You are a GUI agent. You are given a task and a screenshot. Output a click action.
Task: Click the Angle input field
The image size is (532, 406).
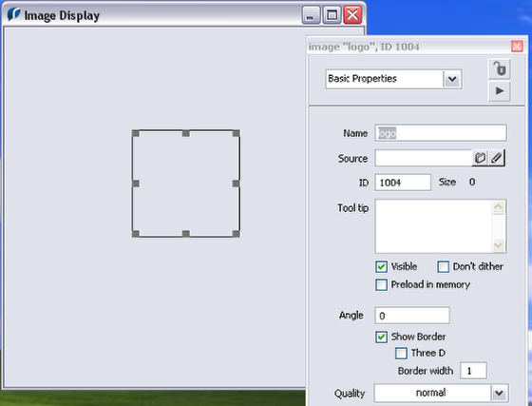[x=412, y=316]
